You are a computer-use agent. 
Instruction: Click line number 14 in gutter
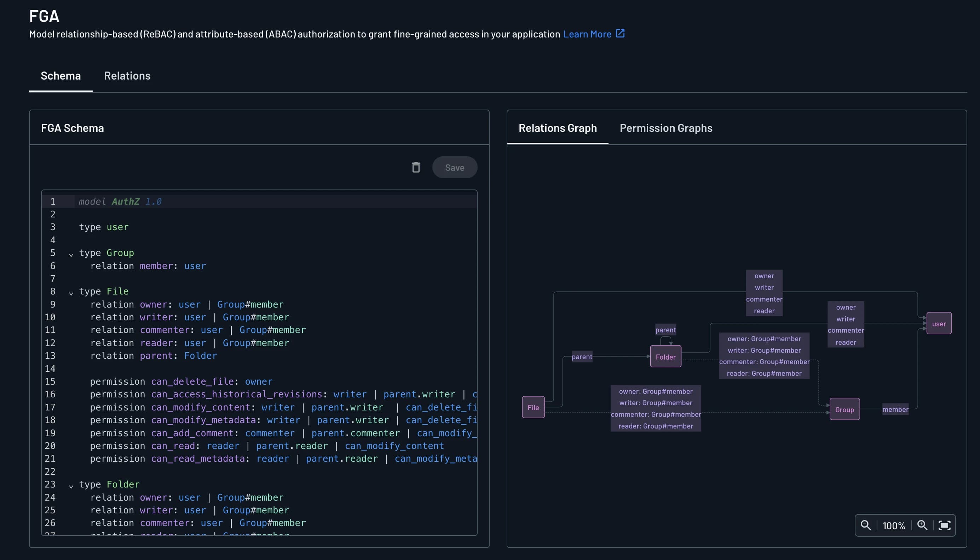[50, 369]
